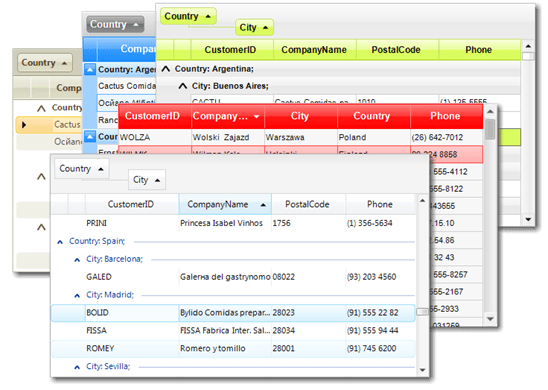Viewport: 548px width, 390px height.
Task: Click City group chip in white front grid
Action: [x=147, y=180]
